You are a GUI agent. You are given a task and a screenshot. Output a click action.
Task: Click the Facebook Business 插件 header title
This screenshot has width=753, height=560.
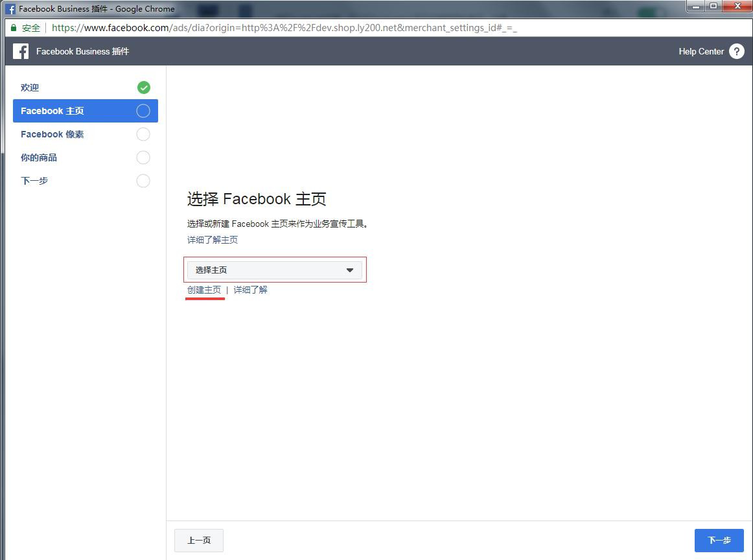(82, 51)
